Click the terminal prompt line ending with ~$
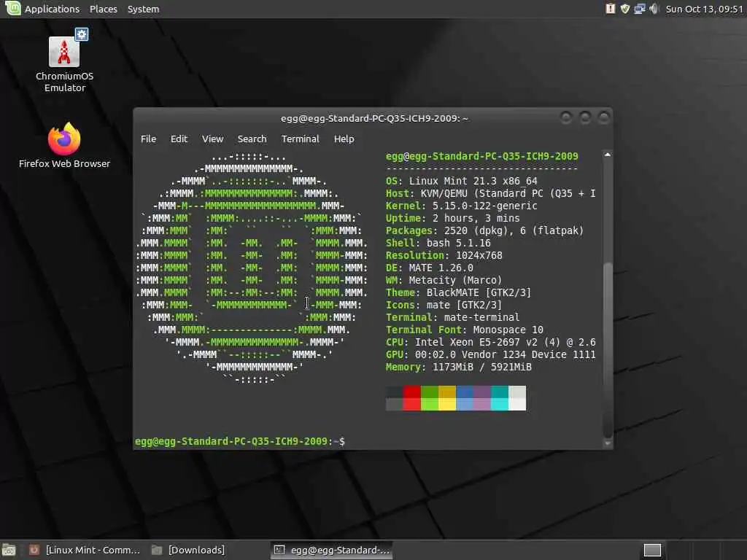Screen dimensions: 747x560 [x=239, y=441]
